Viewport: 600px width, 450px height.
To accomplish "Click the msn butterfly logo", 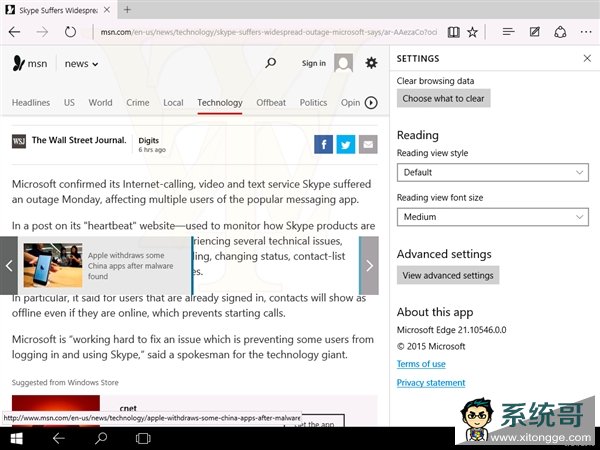I will point(18,63).
